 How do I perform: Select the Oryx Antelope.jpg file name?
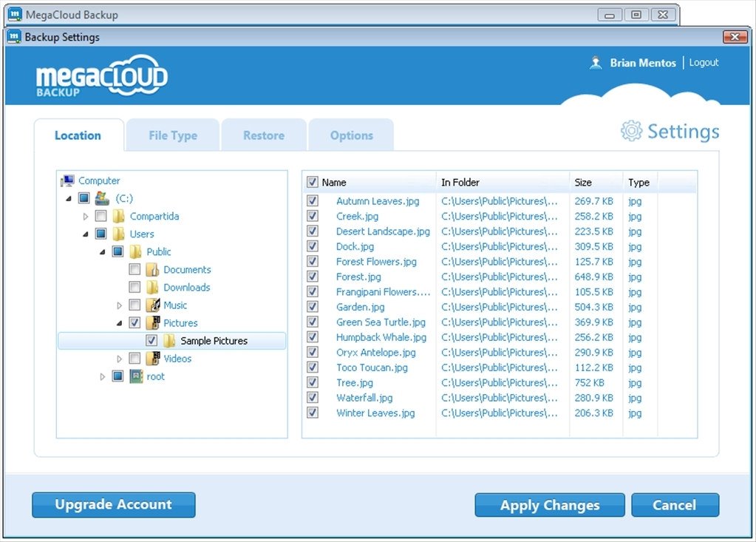[x=375, y=353]
